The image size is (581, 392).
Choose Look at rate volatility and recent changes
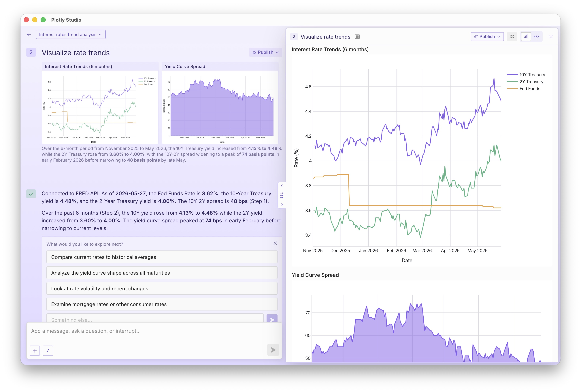[x=162, y=289]
